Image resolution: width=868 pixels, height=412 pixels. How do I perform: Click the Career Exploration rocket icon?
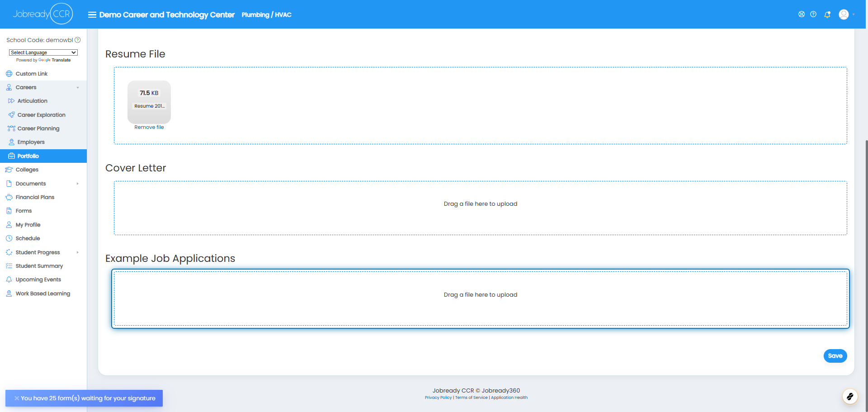11,115
